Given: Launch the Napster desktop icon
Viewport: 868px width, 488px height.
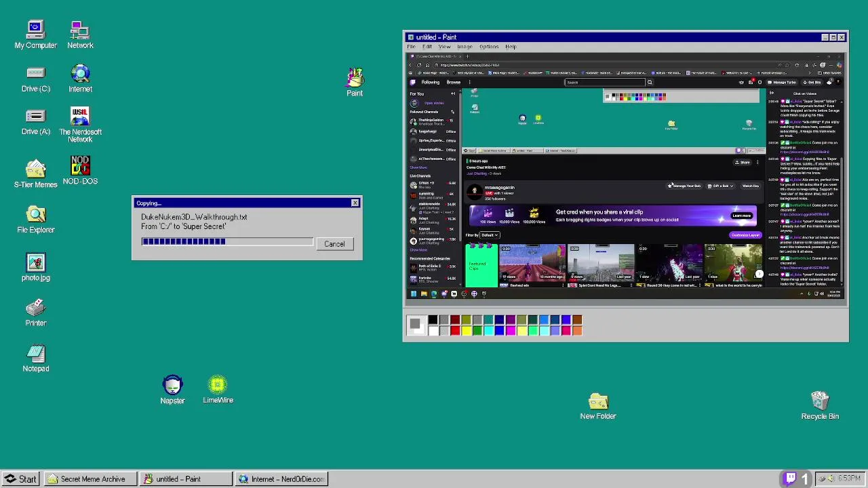Looking at the screenshot, I should 172,390.
